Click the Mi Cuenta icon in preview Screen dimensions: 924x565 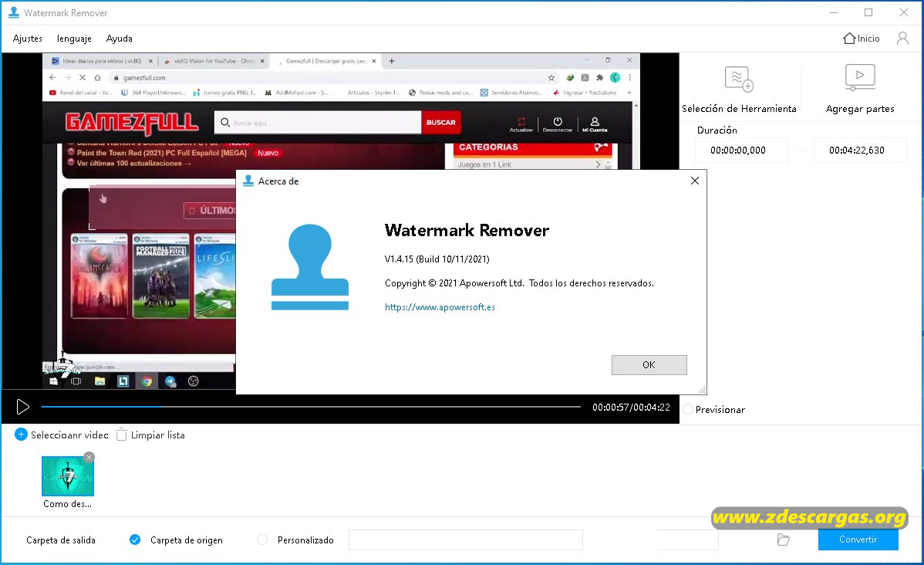(x=595, y=123)
